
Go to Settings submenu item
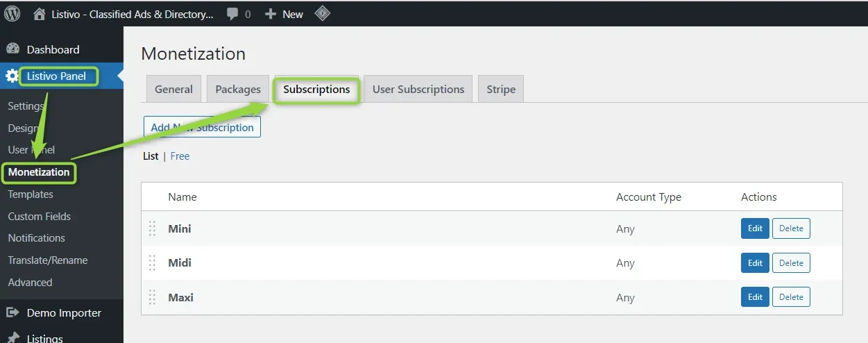[26, 106]
